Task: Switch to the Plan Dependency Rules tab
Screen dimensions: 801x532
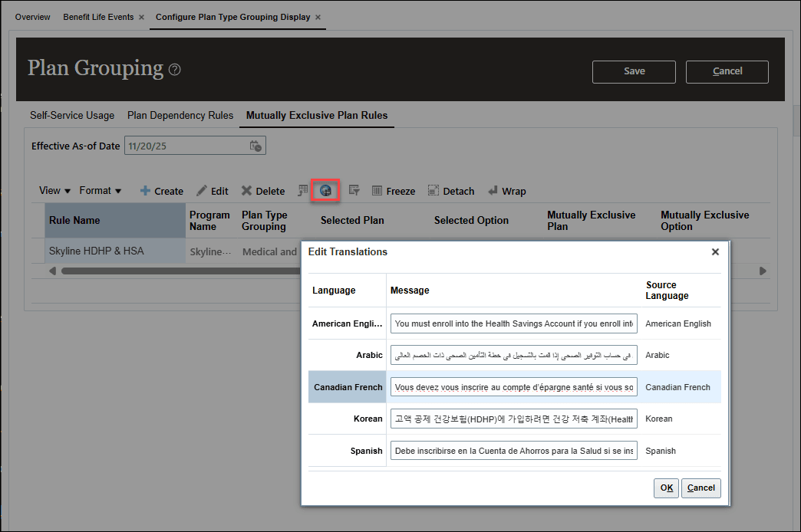Action: click(x=180, y=115)
